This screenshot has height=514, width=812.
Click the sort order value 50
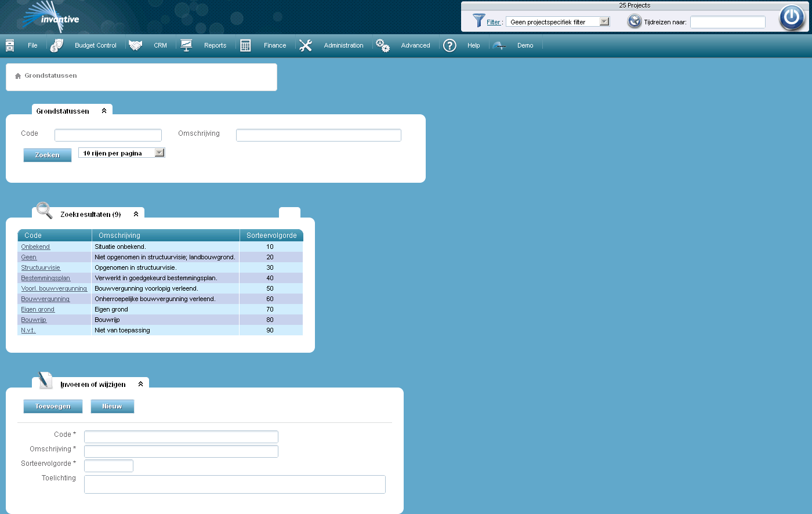[x=270, y=288]
